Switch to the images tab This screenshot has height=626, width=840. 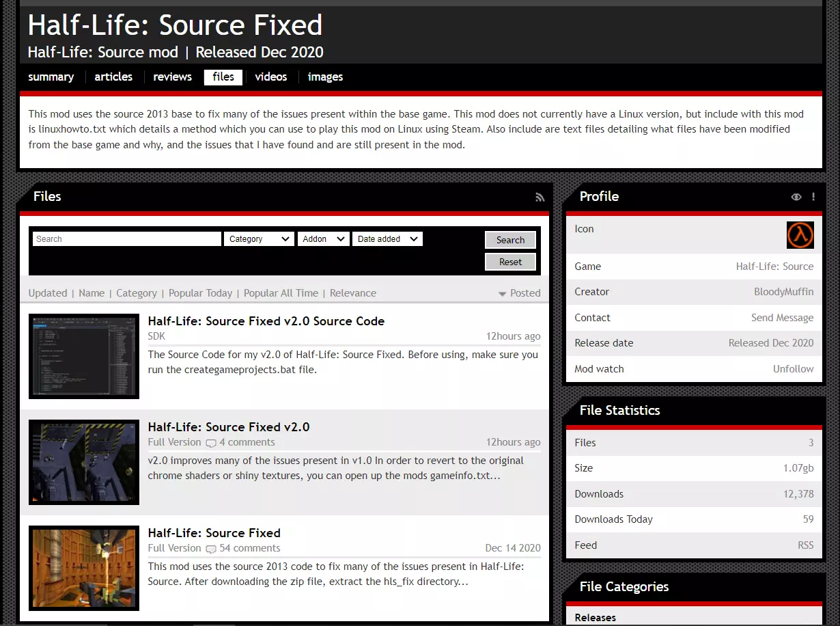(325, 77)
